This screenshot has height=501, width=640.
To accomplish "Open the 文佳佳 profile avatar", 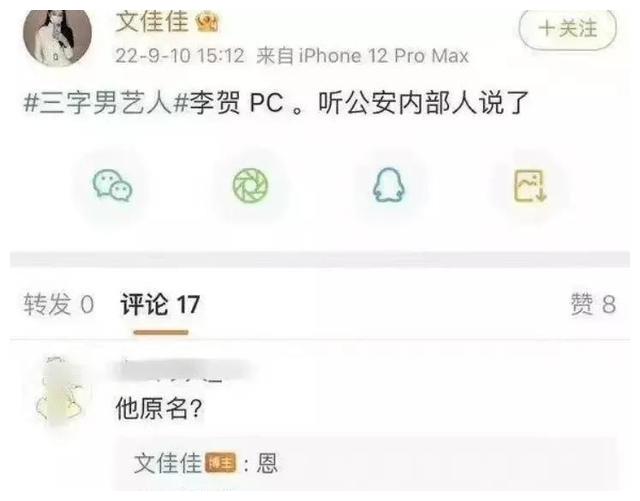I will (x=58, y=37).
